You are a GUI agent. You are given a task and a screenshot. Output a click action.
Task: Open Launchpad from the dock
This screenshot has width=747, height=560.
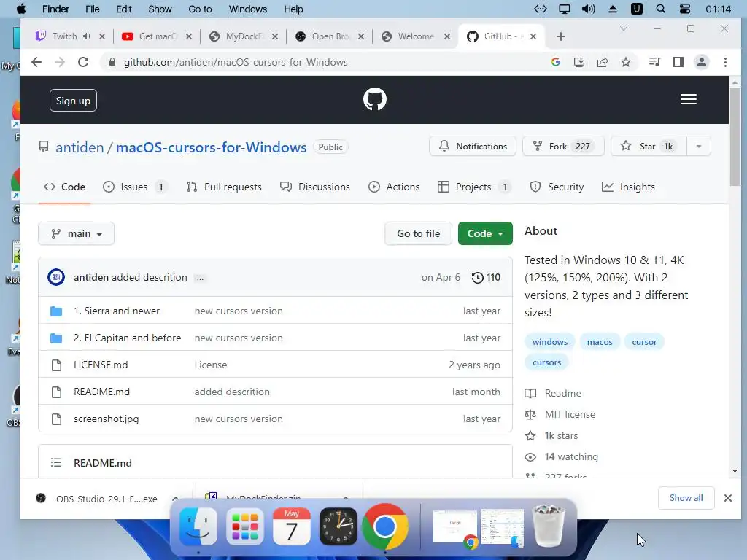coord(245,526)
